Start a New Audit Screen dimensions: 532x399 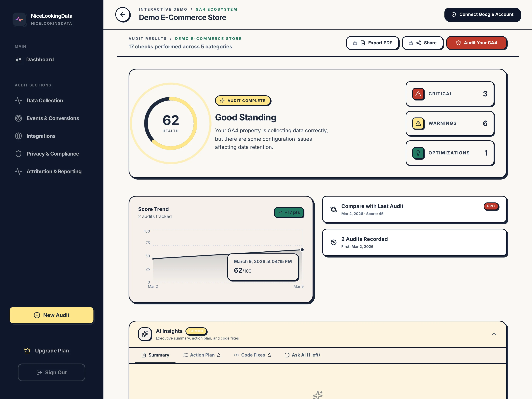click(52, 315)
